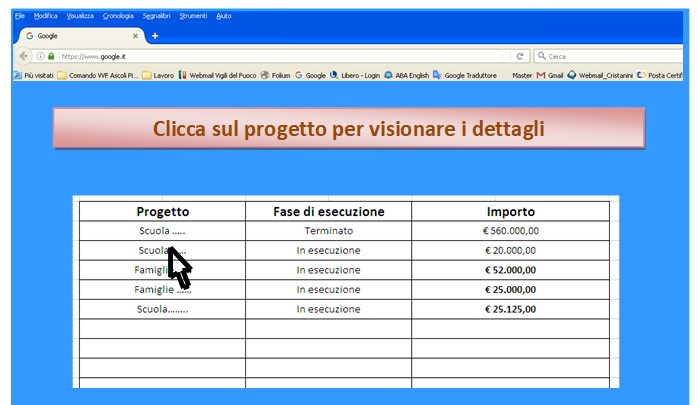
Task: Open the Cronologia menu
Action: point(118,16)
